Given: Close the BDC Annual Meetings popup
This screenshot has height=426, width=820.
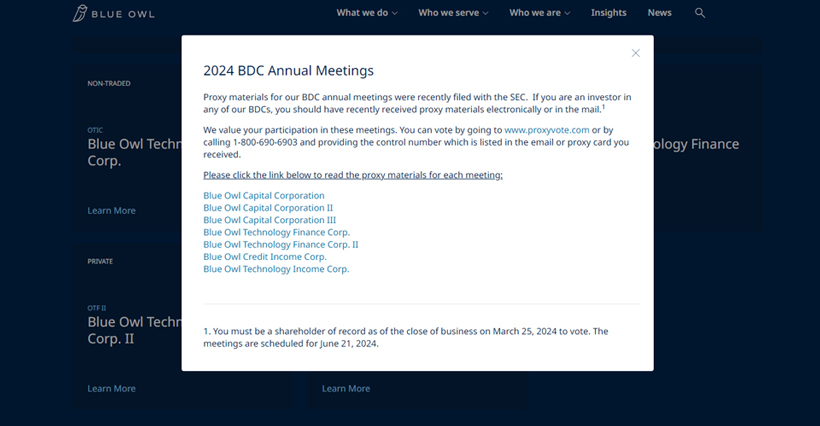Looking at the screenshot, I should tap(635, 53).
